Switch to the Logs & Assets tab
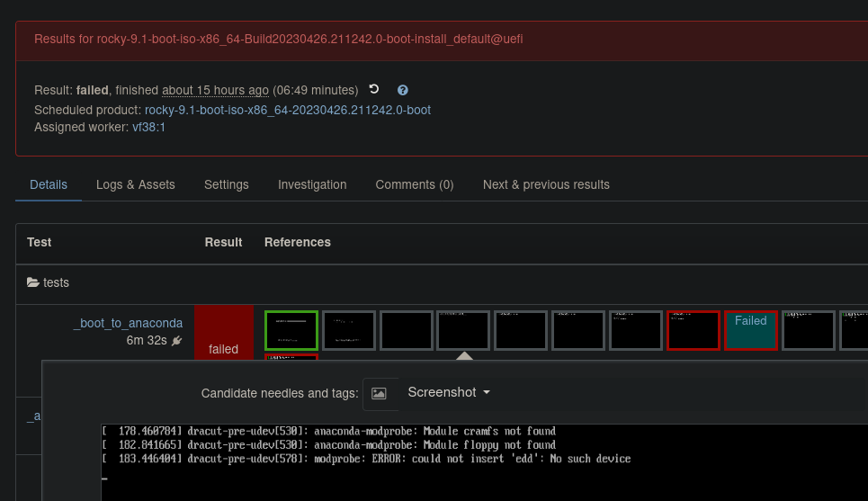Image resolution: width=868 pixels, height=501 pixels. coord(136,184)
